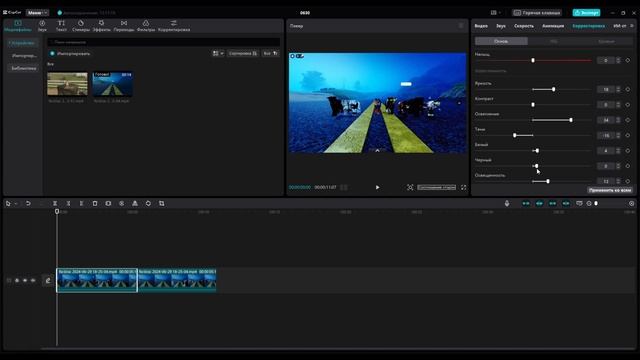Screen dimensions: 640x360
Task: Open the Горячие клавиши shortcuts button
Action: point(537,13)
